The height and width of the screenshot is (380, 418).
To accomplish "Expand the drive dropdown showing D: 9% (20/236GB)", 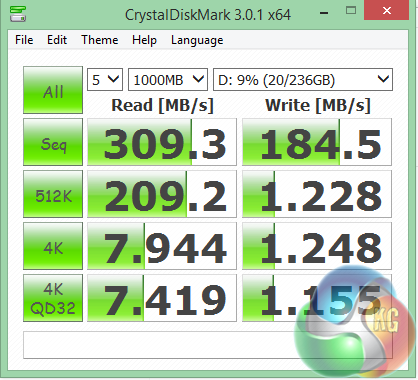I will coord(303,80).
